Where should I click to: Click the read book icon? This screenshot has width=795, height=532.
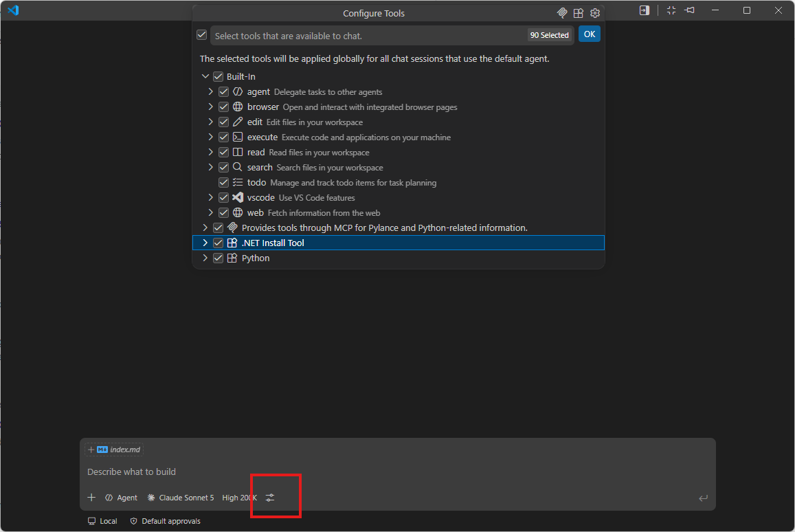pos(238,152)
